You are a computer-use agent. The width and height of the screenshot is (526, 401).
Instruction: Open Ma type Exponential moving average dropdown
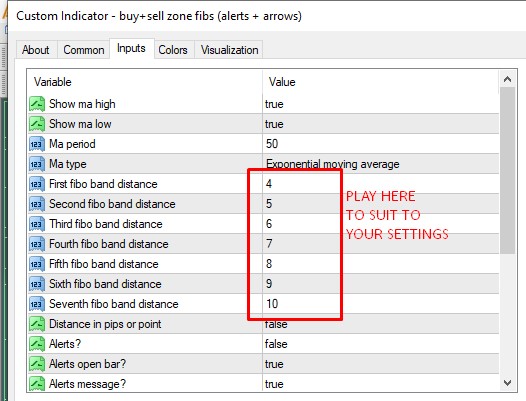pos(380,164)
